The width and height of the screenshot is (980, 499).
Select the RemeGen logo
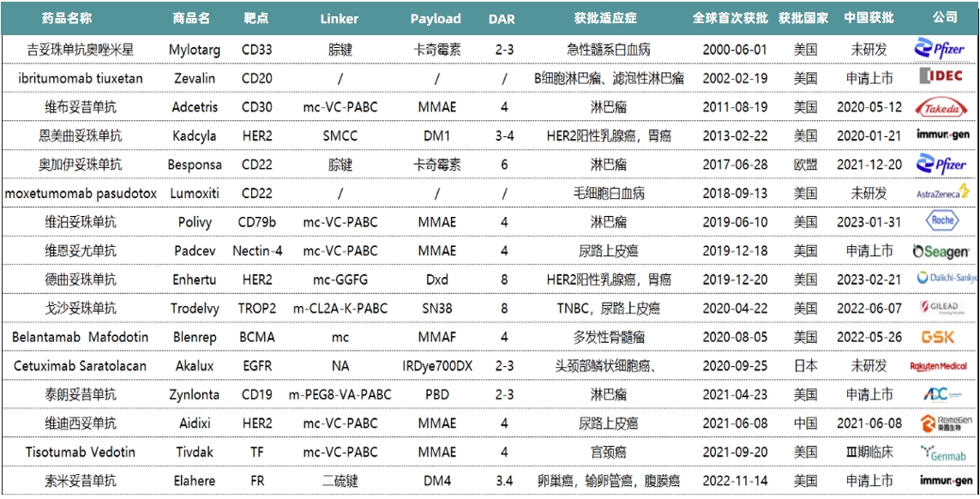941,424
